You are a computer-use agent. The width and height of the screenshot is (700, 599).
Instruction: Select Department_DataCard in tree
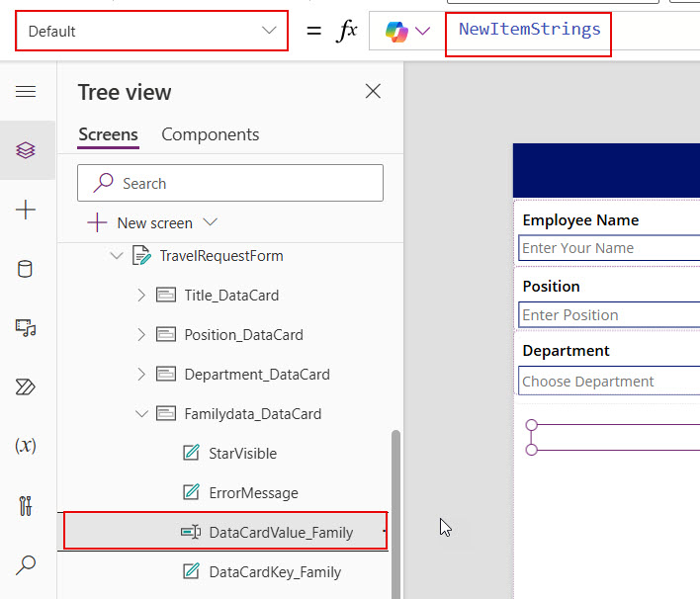click(x=257, y=374)
